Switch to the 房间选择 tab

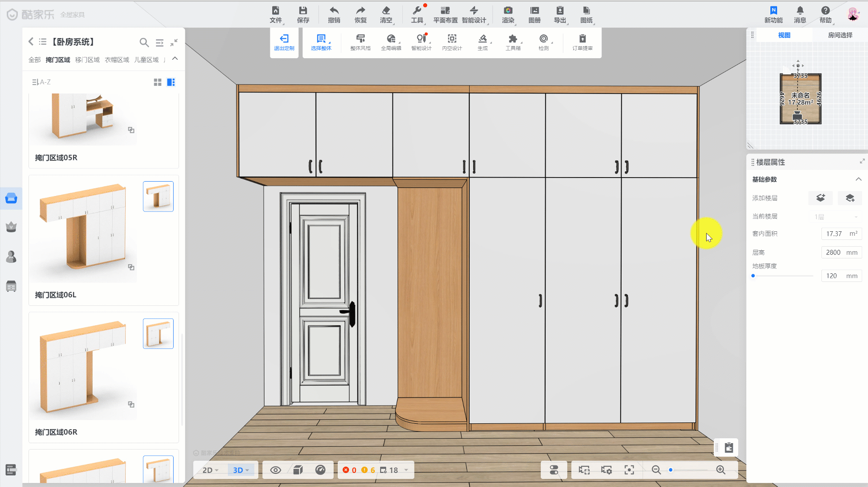840,35
